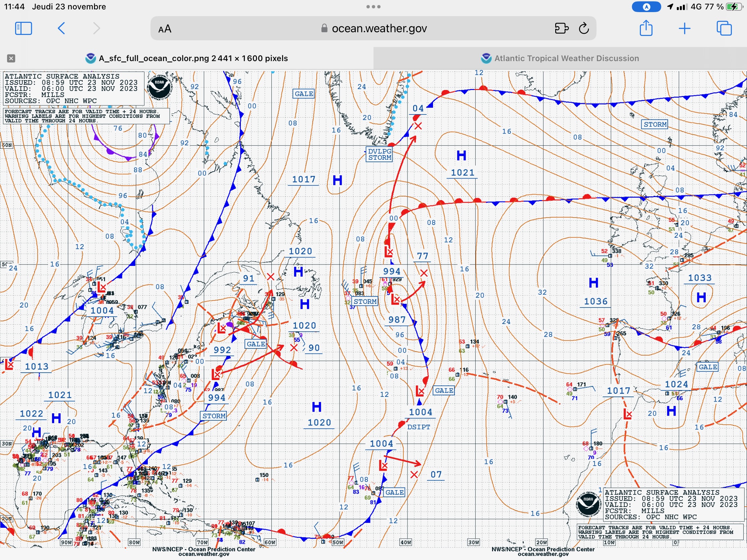Viewport: 747px width, 560px height.
Task: Open the Share sheet
Action: click(x=646, y=28)
